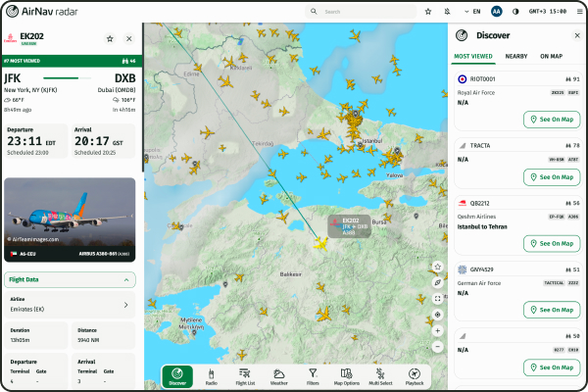Click the flight progress bar JFK to DXB
Viewport: 588px width, 392px height.
coord(67,78)
